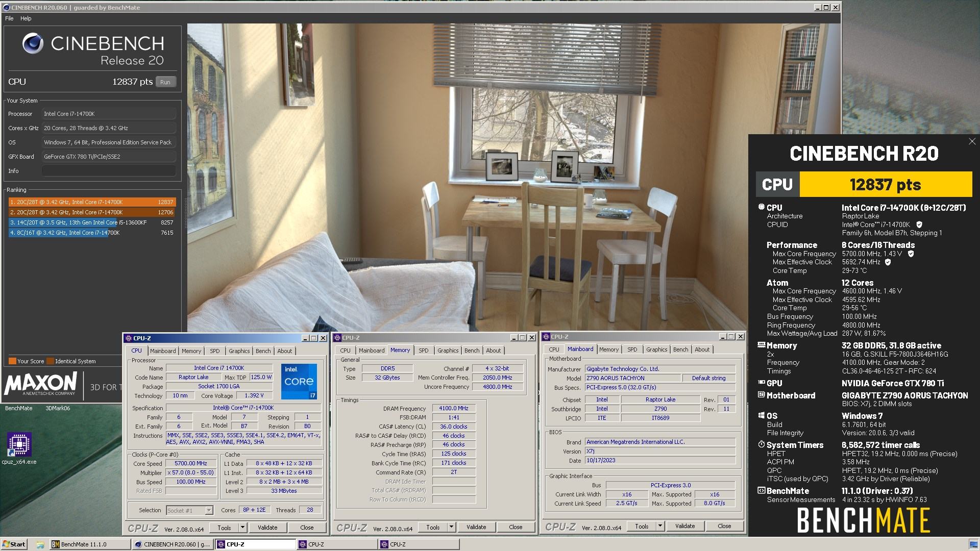Viewport: 980px width, 551px height.
Task: Click the Cinebench logo sphere icon
Action: (33, 44)
